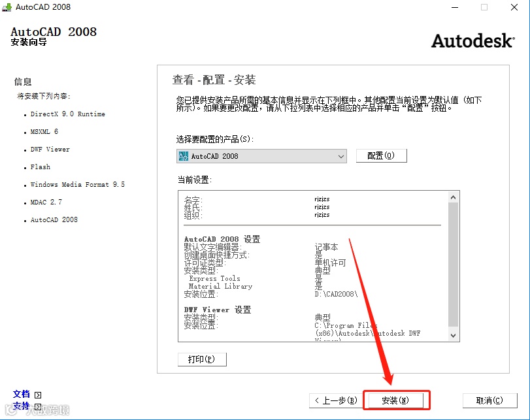Open the 文档 documentation link
The width and height of the screenshot is (530, 420).
point(22,395)
